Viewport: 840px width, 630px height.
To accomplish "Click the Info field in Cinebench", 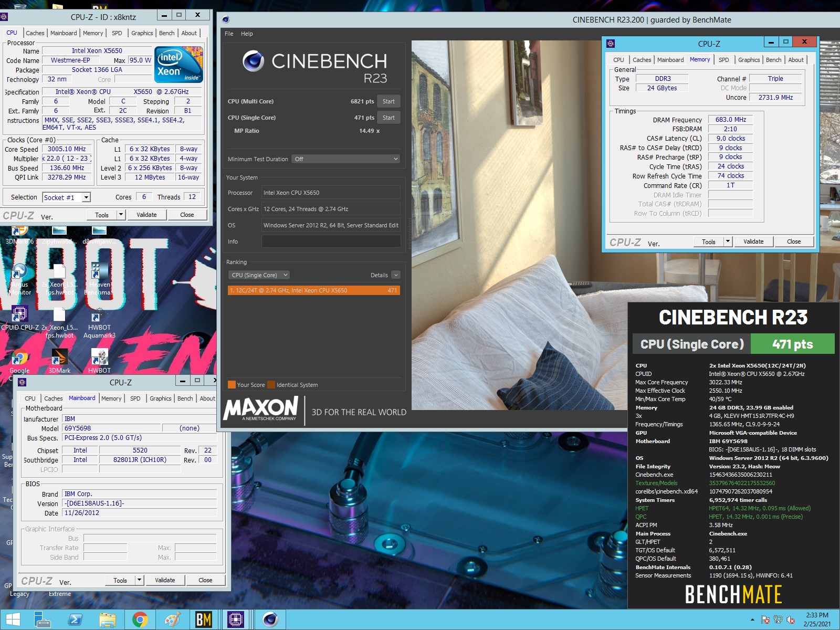I will (x=331, y=241).
